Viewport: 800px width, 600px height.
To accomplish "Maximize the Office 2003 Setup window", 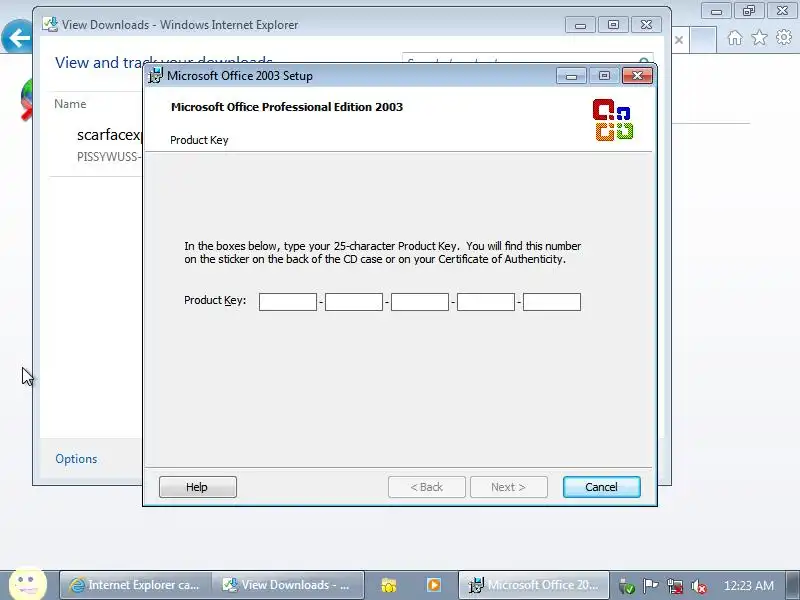I will tap(604, 76).
